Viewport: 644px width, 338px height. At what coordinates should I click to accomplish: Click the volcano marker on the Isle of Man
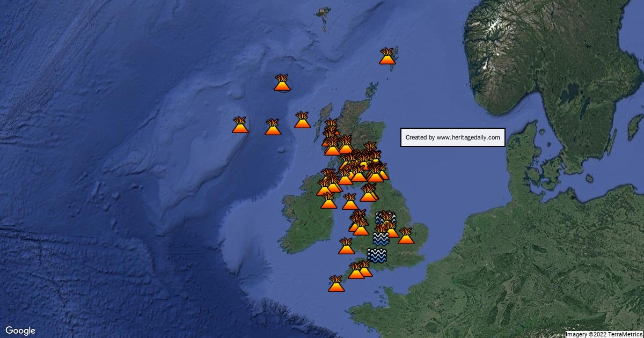click(350, 202)
